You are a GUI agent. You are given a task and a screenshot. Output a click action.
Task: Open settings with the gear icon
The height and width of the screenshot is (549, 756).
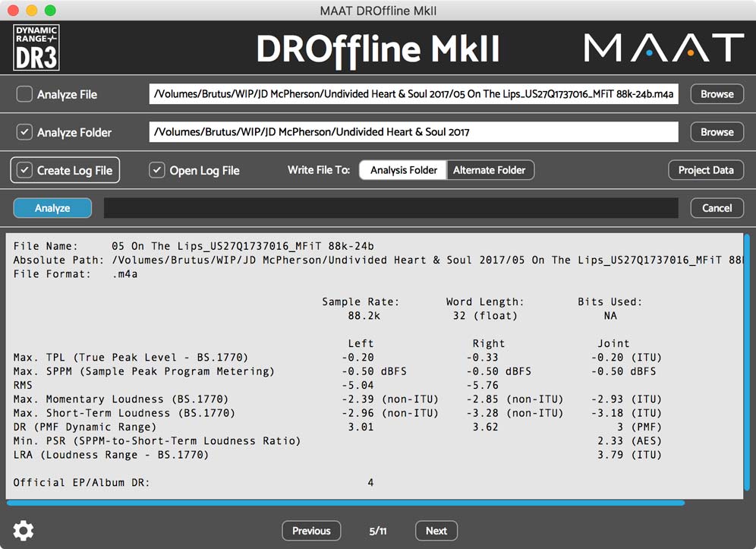pyautogui.click(x=23, y=531)
